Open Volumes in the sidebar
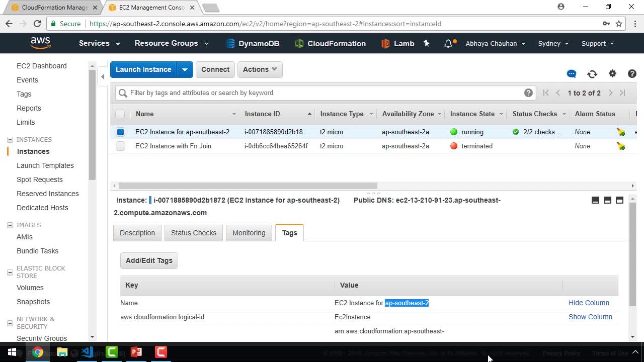The image size is (644, 362). [30, 288]
